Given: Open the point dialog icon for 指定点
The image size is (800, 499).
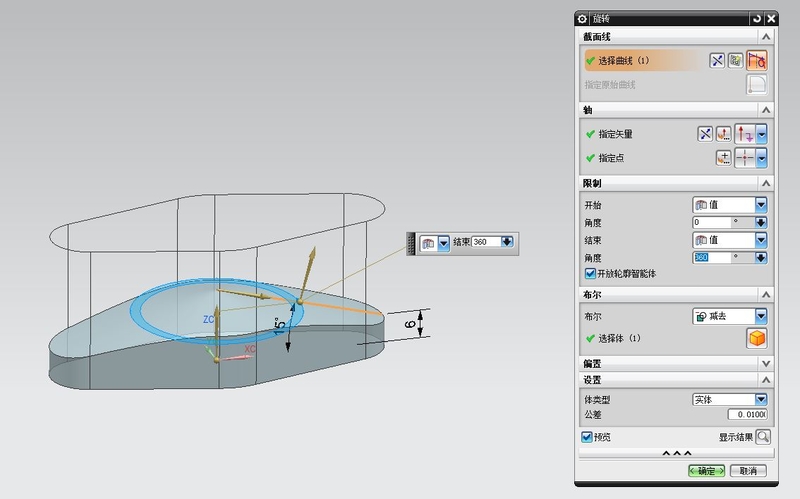Looking at the screenshot, I should pyautogui.click(x=723, y=158).
